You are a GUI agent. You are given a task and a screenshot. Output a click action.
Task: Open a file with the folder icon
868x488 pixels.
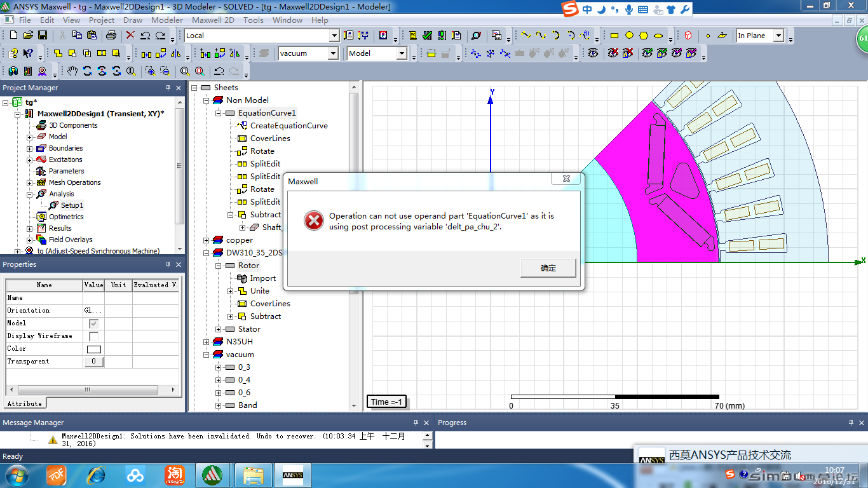(x=28, y=36)
